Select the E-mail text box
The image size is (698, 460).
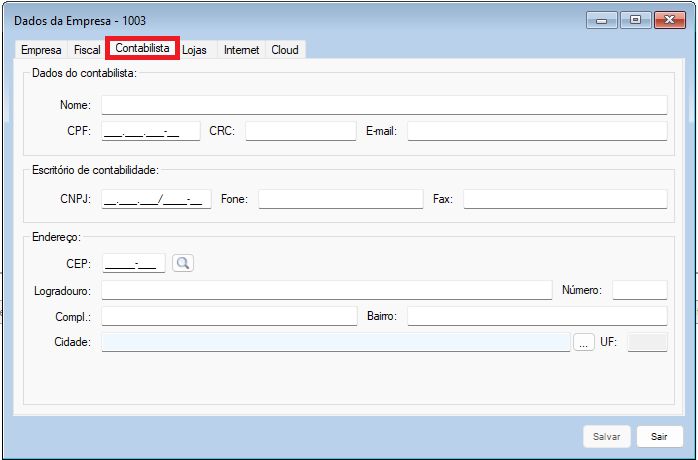pos(536,131)
